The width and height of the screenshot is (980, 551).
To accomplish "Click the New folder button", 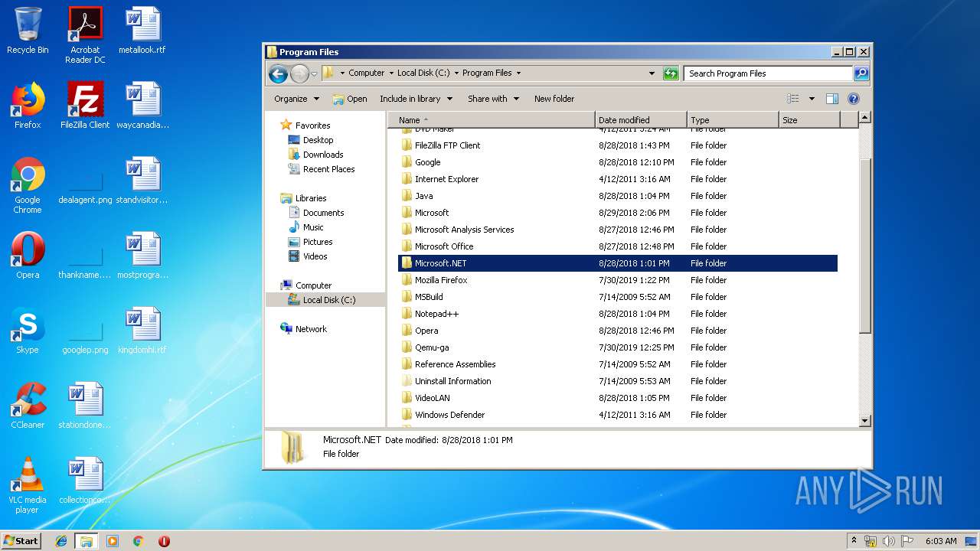I will 554,99.
